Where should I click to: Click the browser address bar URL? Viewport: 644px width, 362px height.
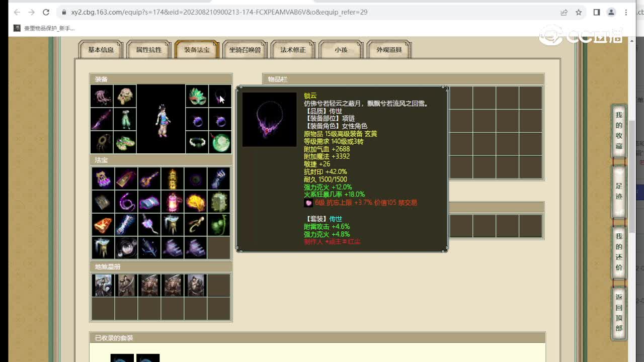[219, 12]
